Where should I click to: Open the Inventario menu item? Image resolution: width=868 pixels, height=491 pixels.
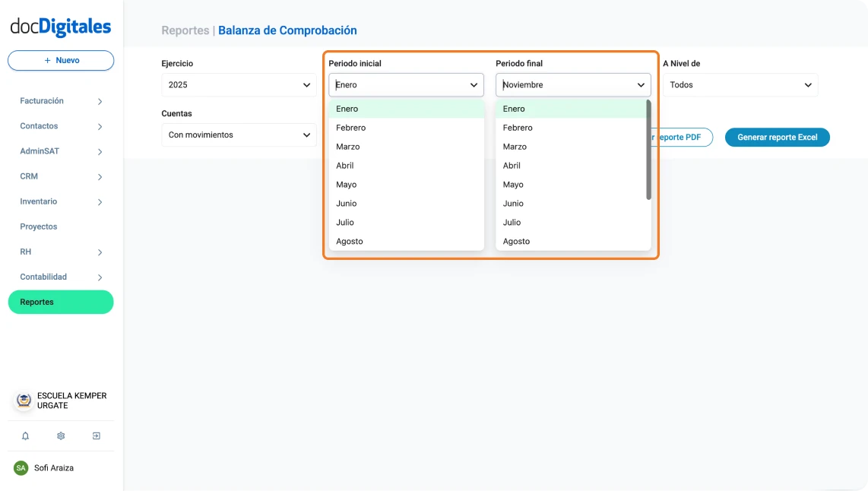tap(60, 201)
